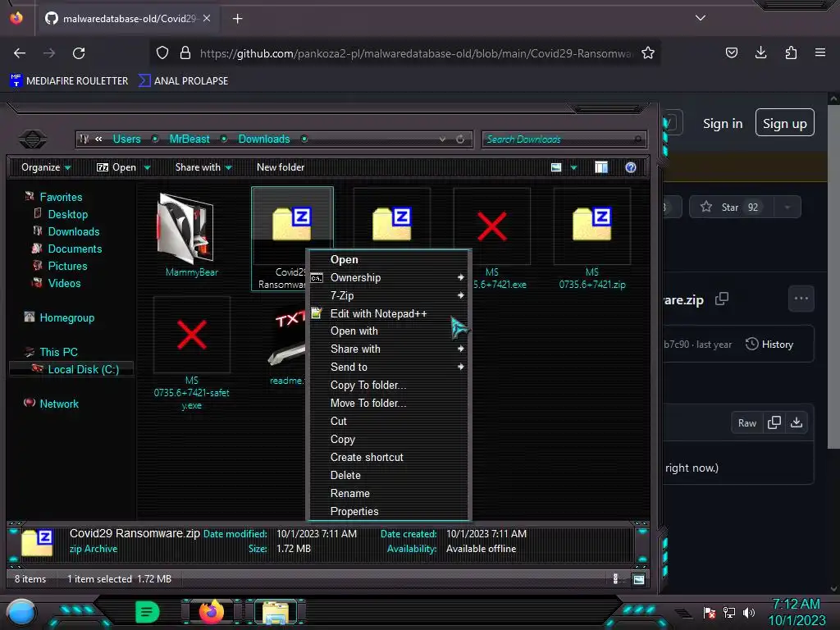840x630 pixels.
Task: Choose Properties in context menu
Action: (389, 512)
